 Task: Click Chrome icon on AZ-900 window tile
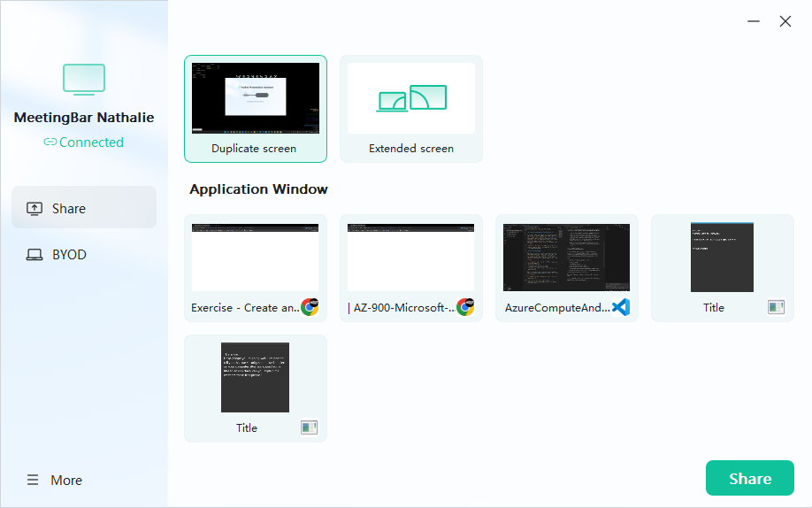pyautogui.click(x=465, y=307)
